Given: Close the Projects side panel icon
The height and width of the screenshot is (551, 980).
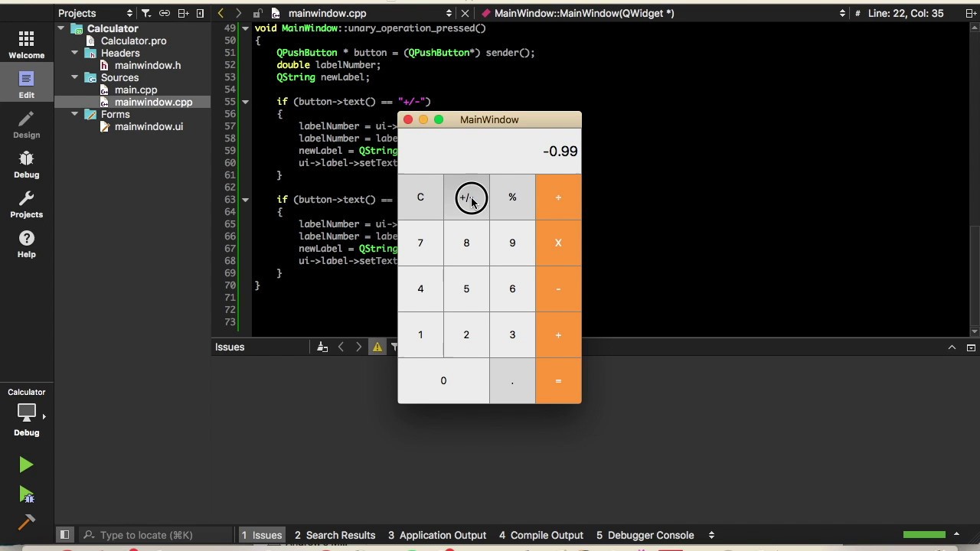Looking at the screenshot, I should [x=201, y=13].
